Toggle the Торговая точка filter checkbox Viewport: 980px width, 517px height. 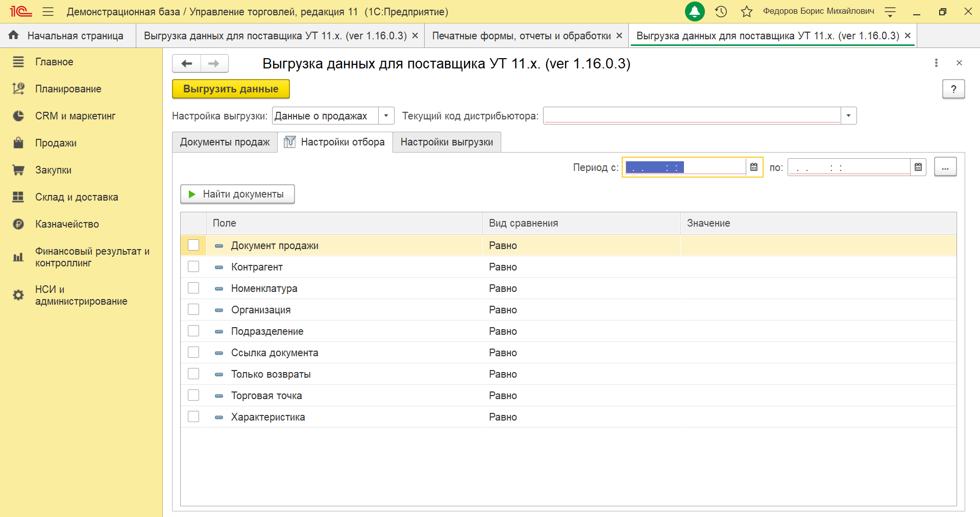[x=193, y=395]
